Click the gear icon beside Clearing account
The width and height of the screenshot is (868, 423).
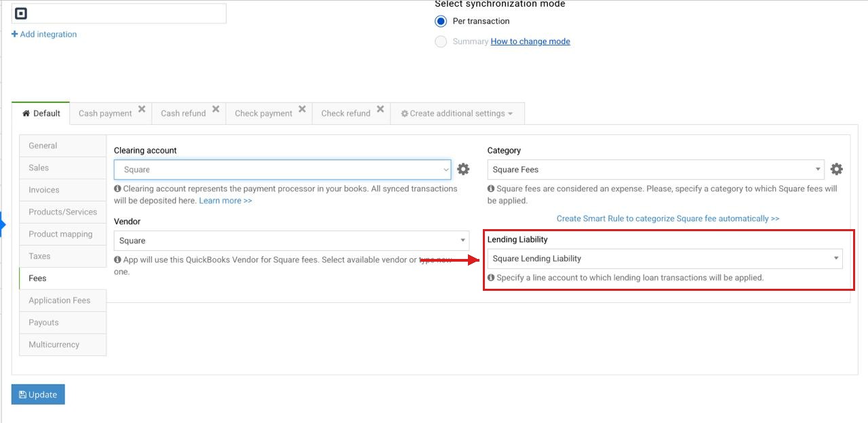click(463, 169)
